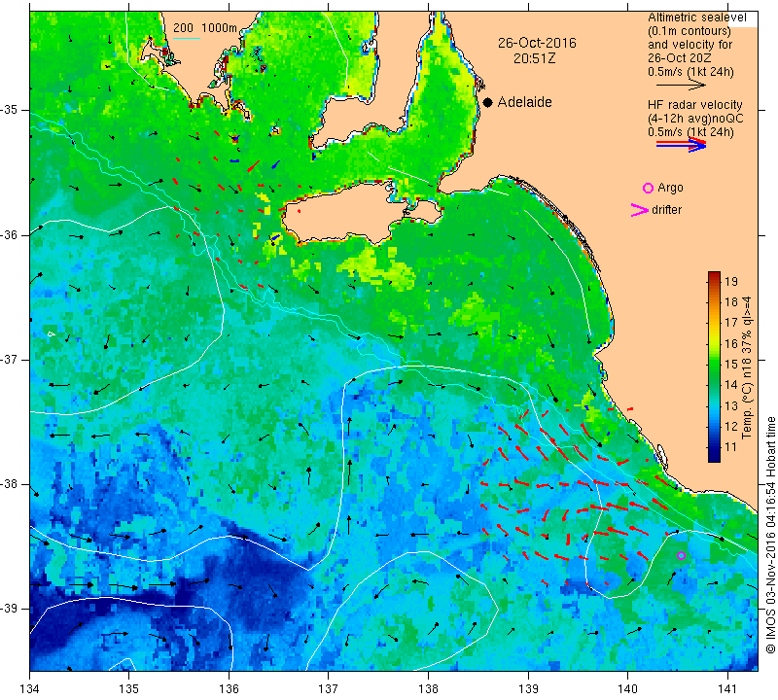Screen dimensions: 778x700
Task: Click the 'drifter' legend label
Action: click(x=666, y=210)
